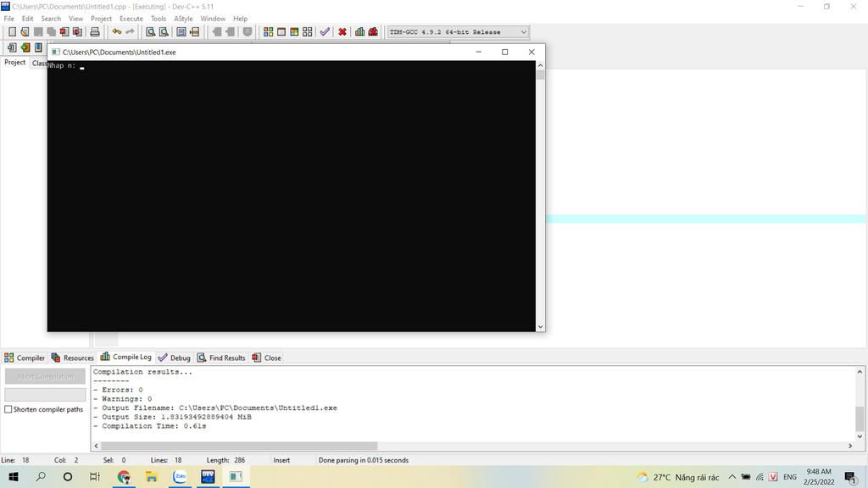Image resolution: width=868 pixels, height=488 pixels.
Task: Click the Rebuild All toolbar icon
Action: [308, 32]
